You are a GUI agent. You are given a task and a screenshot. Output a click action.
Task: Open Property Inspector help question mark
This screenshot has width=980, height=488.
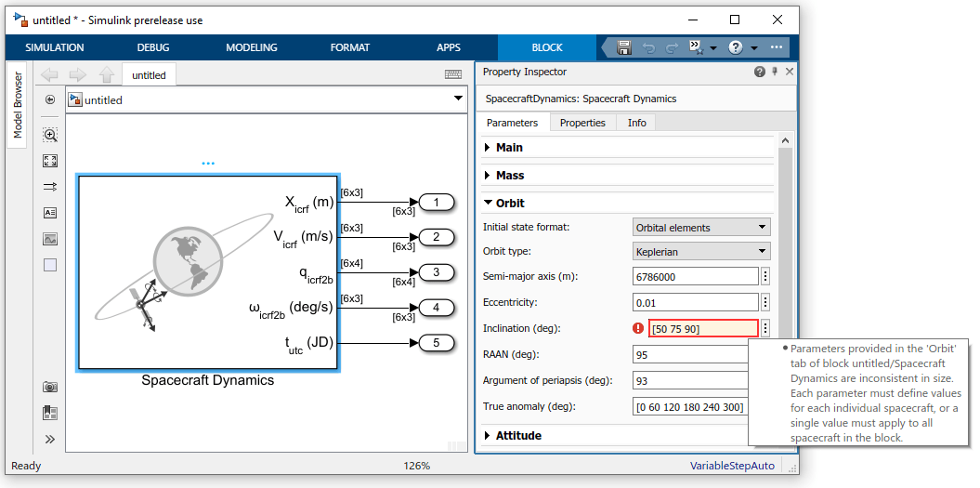(x=760, y=72)
